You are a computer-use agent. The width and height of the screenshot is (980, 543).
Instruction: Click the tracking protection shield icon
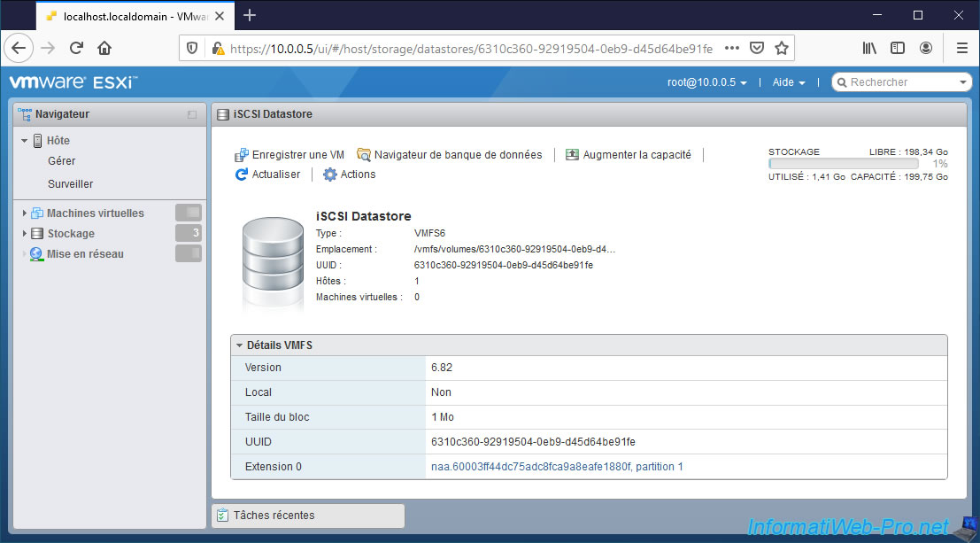[x=192, y=48]
